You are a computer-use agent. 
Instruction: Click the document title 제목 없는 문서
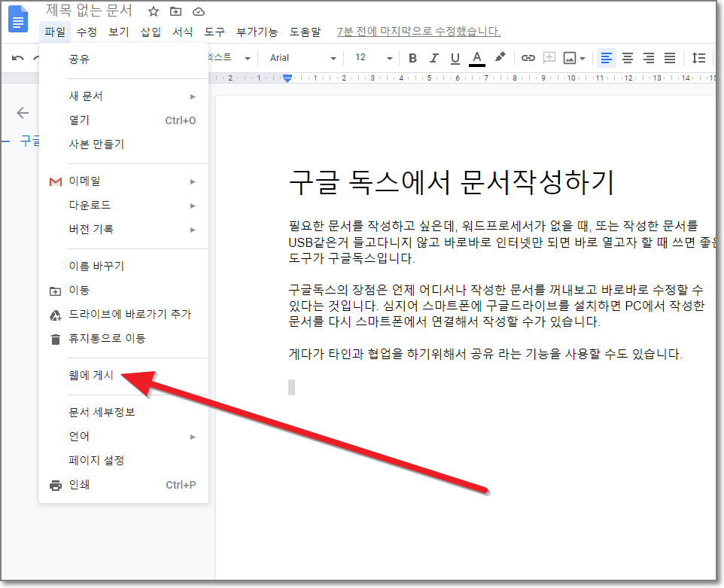pyautogui.click(x=89, y=10)
